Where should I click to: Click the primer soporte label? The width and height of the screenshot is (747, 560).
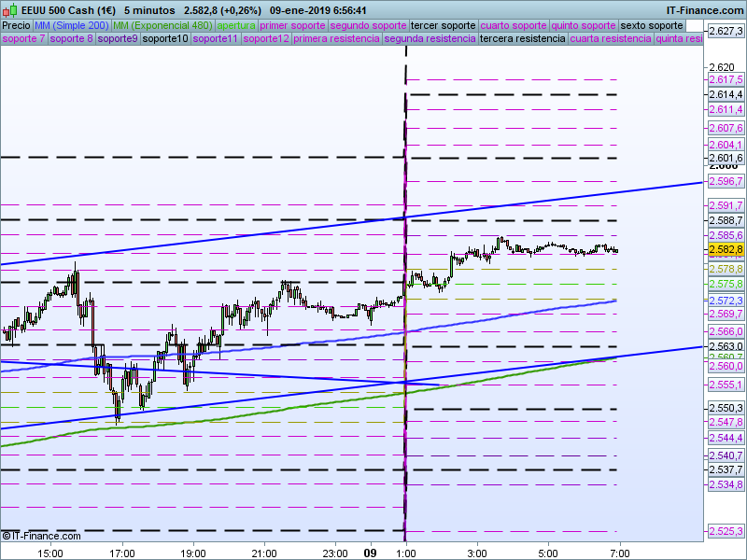292,26
